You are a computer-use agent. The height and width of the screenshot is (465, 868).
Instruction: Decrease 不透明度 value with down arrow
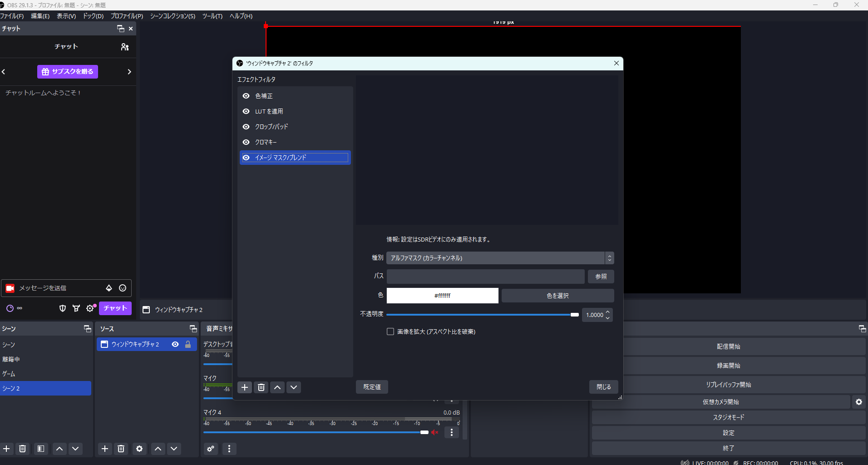[x=608, y=318]
